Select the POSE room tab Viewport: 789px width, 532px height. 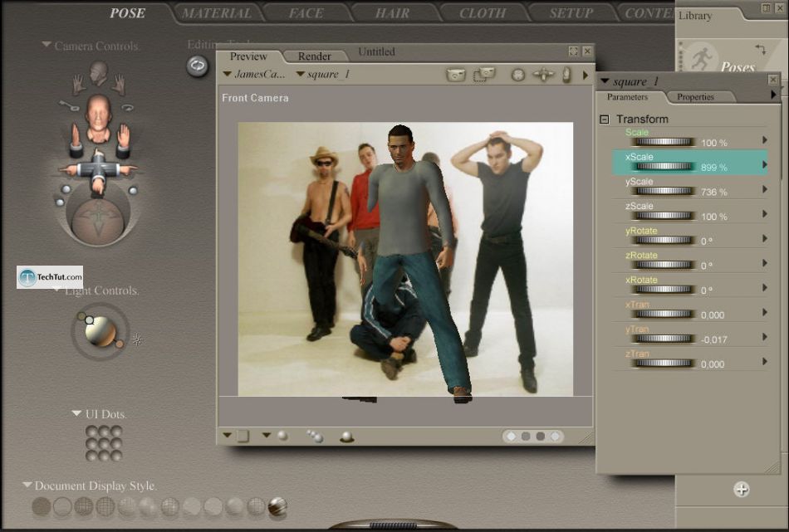[x=127, y=13]
